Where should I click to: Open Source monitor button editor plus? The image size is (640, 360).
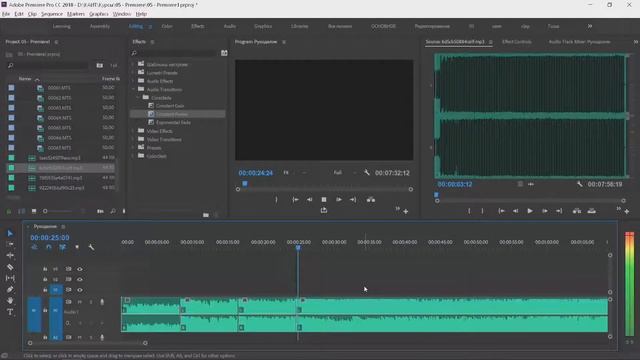click(627, 211)
